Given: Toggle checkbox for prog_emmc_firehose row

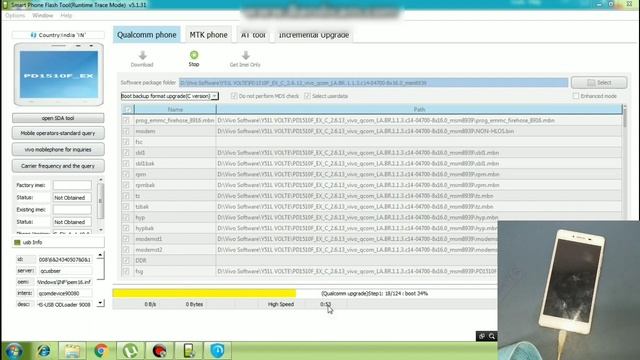Looking at the screenshot, I should click(127, 120).
